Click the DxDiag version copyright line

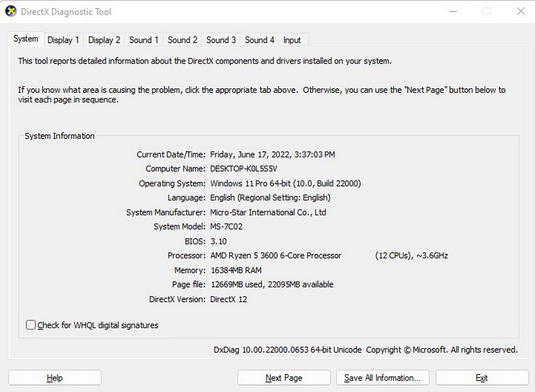pos(365,350)
